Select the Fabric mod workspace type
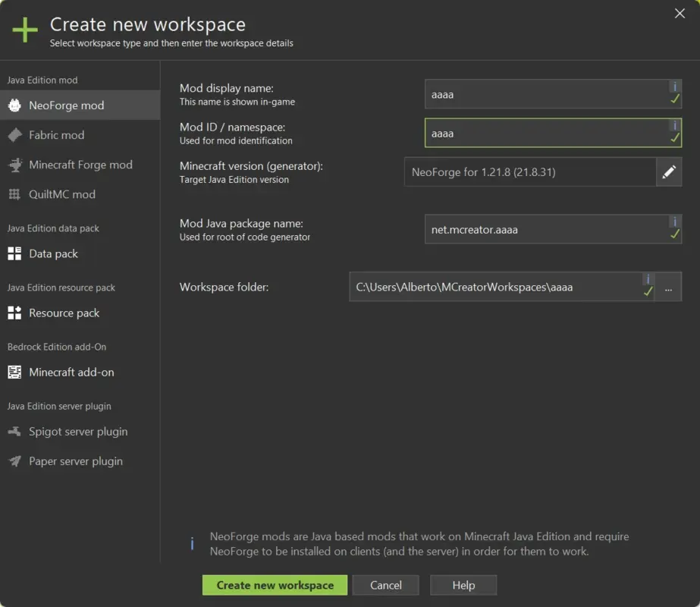Viewport: 700px width, 607px height. (52, 136)
